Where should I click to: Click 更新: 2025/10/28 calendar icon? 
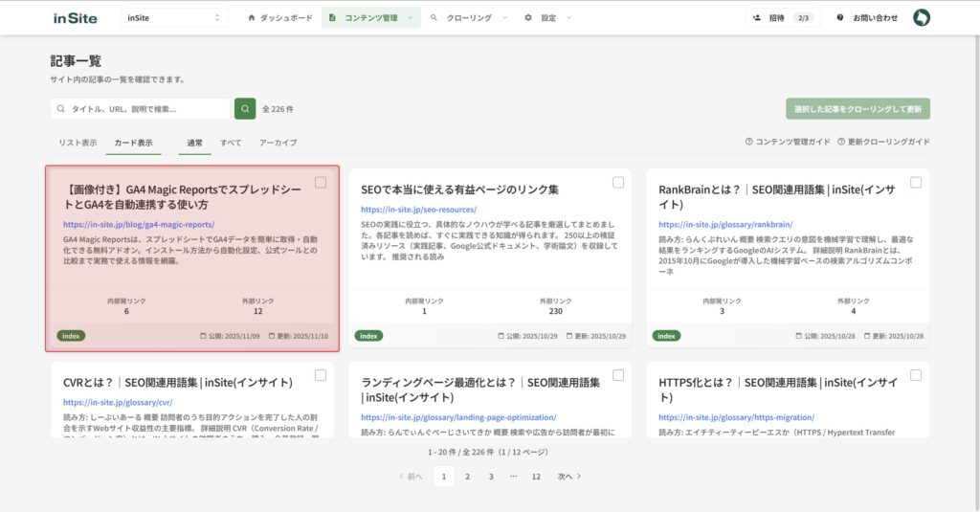[x=867, y=336]
